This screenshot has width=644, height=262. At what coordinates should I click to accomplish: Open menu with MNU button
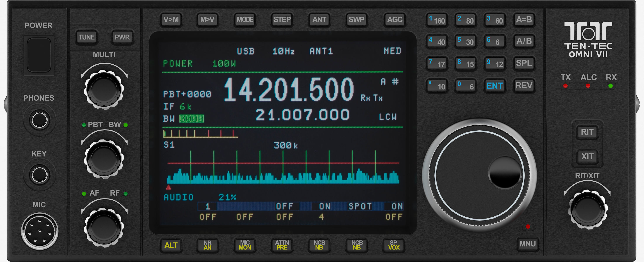527,244
